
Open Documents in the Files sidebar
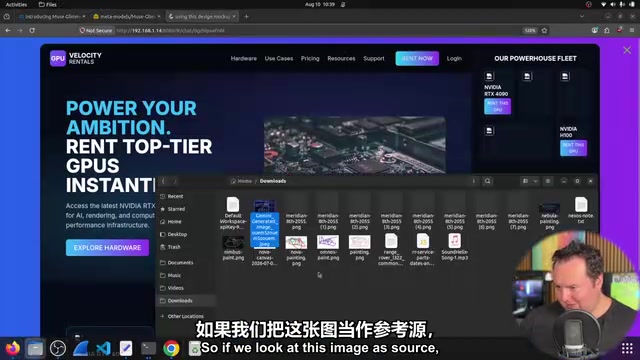pyautogui.click(x=180, y=262)
